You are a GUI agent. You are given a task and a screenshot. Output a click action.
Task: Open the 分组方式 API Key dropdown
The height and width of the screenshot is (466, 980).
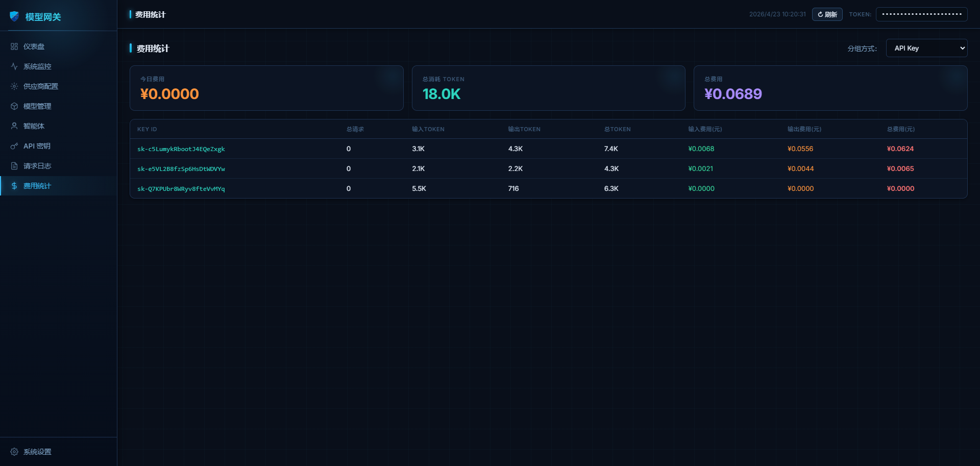(926, 48)
